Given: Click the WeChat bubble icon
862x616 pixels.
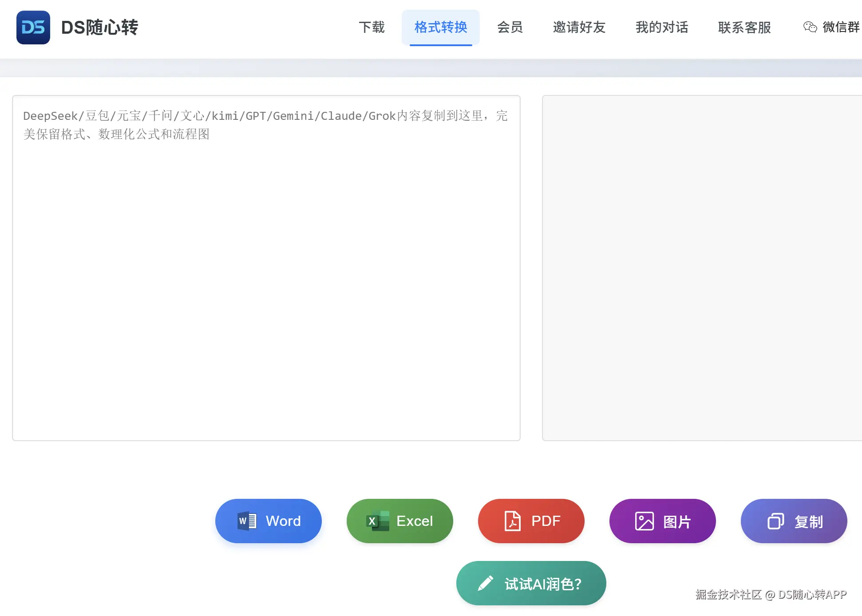Looking at the screenshot, I should (x=810, y=28).
